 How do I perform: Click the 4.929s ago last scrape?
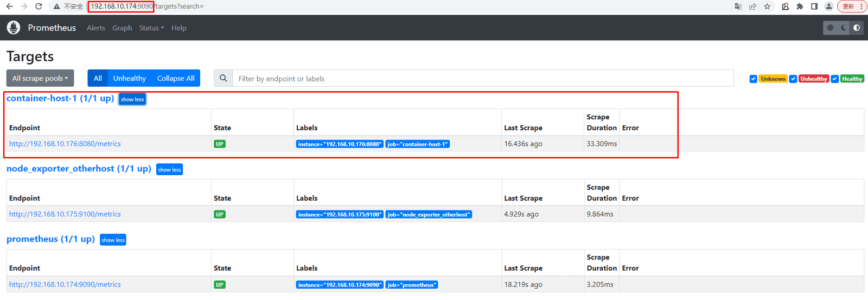tap(521, 214)
